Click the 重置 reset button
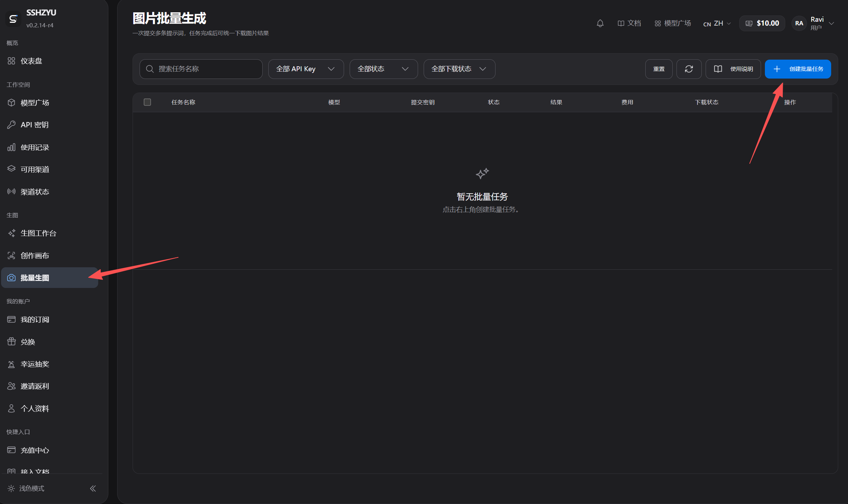Screen dimensions: 848x504 659,69
